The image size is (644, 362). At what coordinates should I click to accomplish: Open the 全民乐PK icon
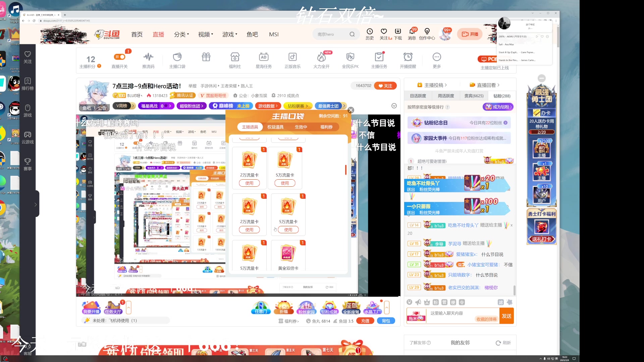(350, 60)
